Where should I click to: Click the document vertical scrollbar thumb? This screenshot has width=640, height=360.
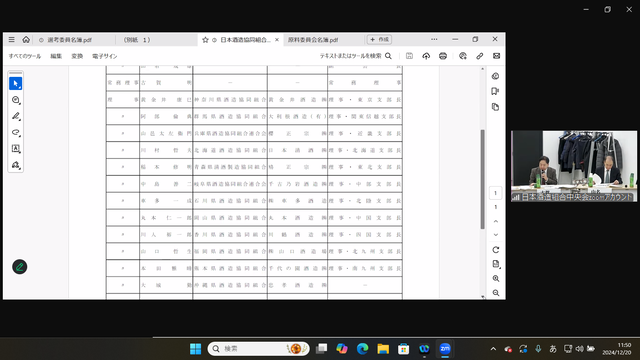[482, 179]
